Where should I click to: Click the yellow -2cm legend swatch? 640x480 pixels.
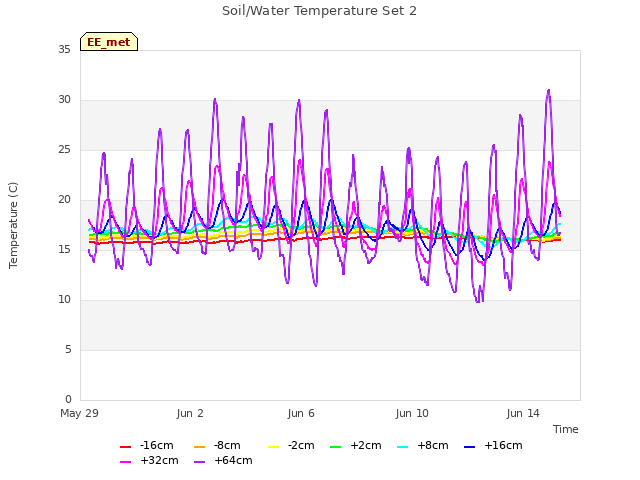[273, 447]
